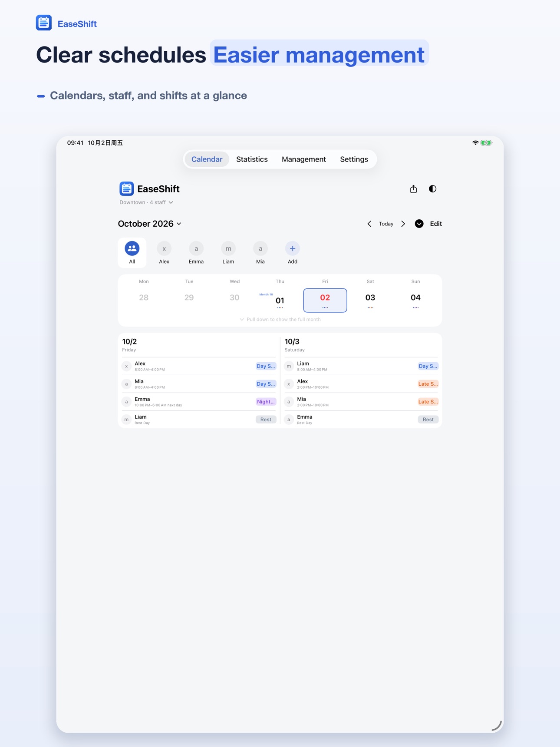The height and width of the screenshot is (747, 560).
Task: Jump to Today
Action: 386,224
